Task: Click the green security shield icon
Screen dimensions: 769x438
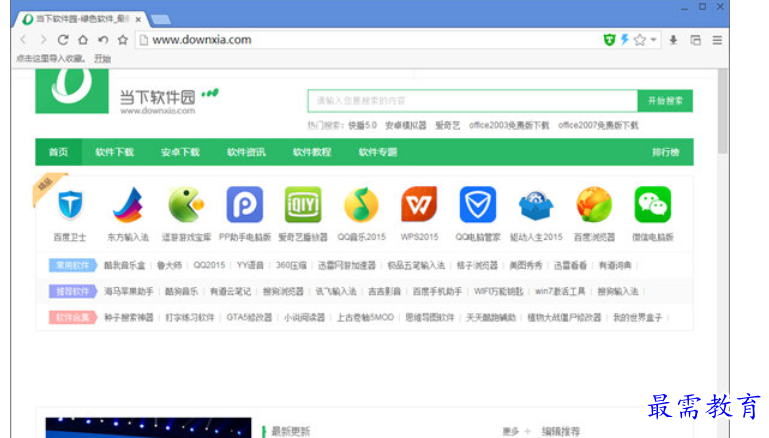Action: click(x=609, y=40)
